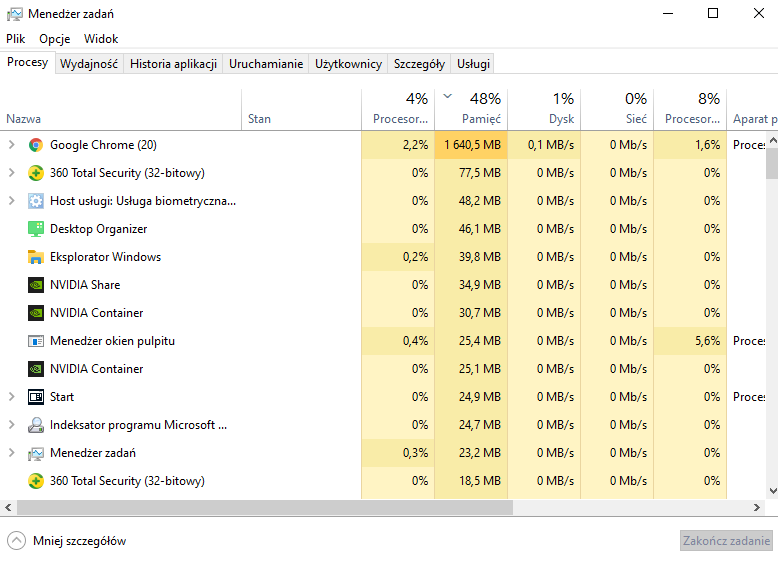Switch to the Użytkownicy tab
This screenshot has height=562, width=778.
click(x=348, y=64)
